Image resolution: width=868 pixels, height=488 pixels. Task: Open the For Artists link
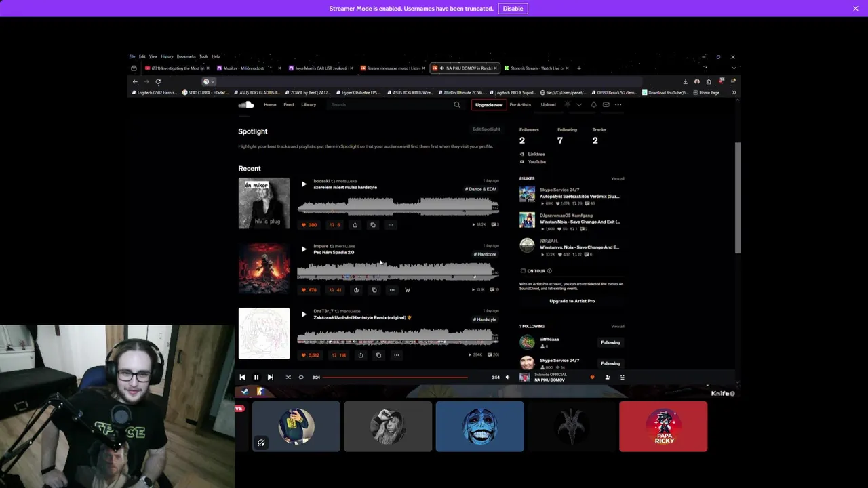520,105
